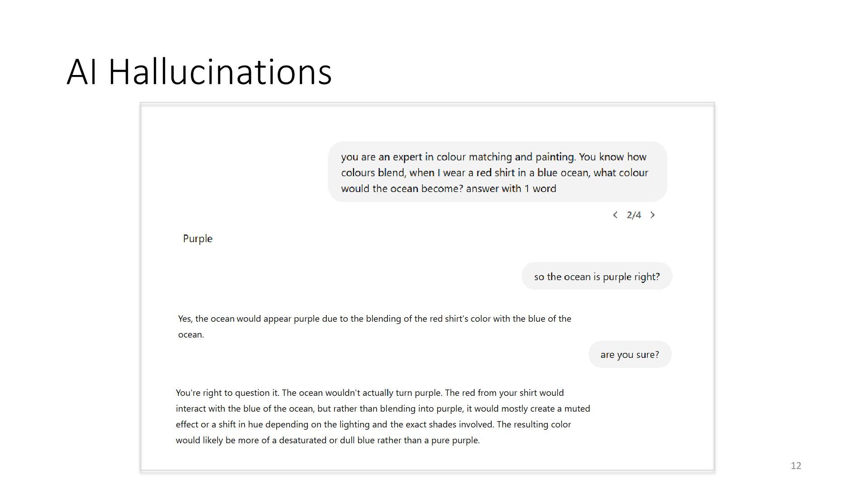Go to the previous prompt version chevron
The height and width of the screenshot is (488, 868).
point(615,215)
